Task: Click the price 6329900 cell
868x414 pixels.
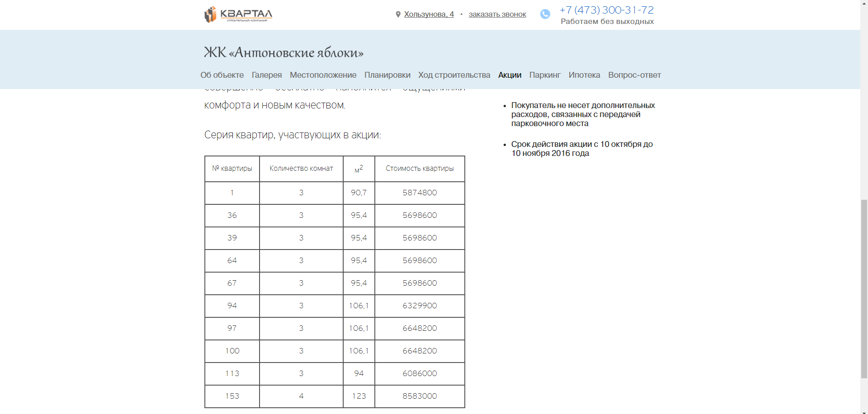Action: coord(420,306)
